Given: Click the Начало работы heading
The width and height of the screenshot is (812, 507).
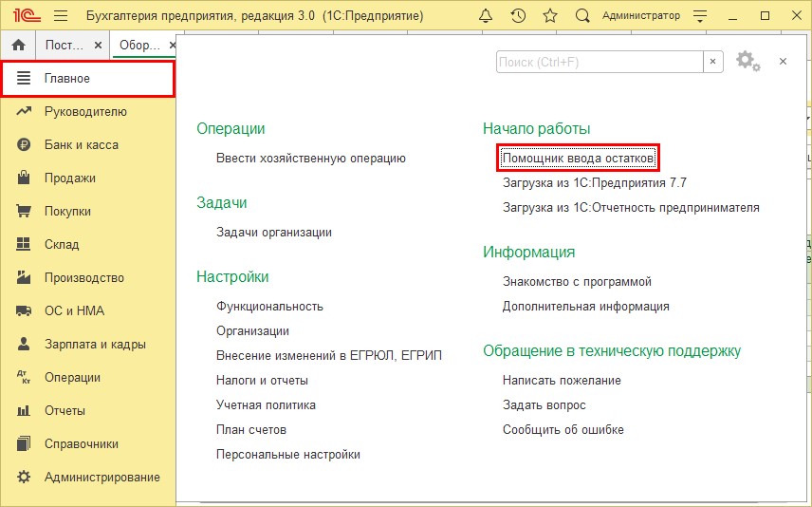Looking at the screenshot, I should point(537,128).
